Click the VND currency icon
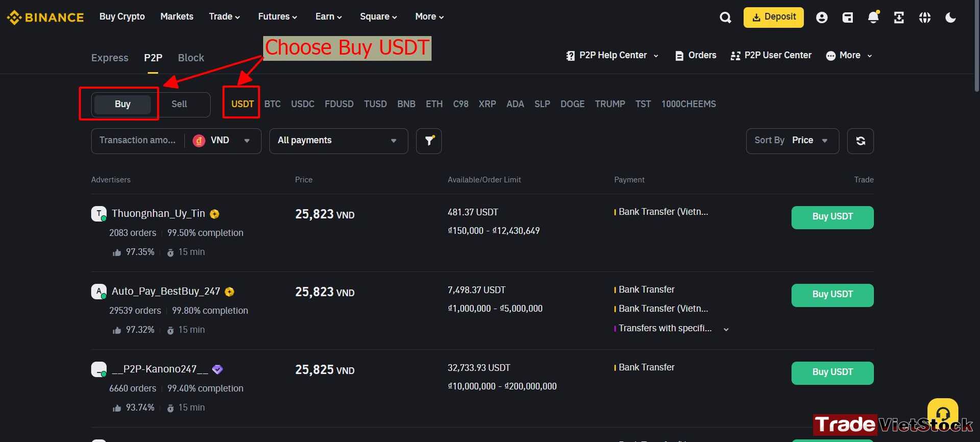Image resolution: width=980 pixels, height=442 pixels. 199,141
